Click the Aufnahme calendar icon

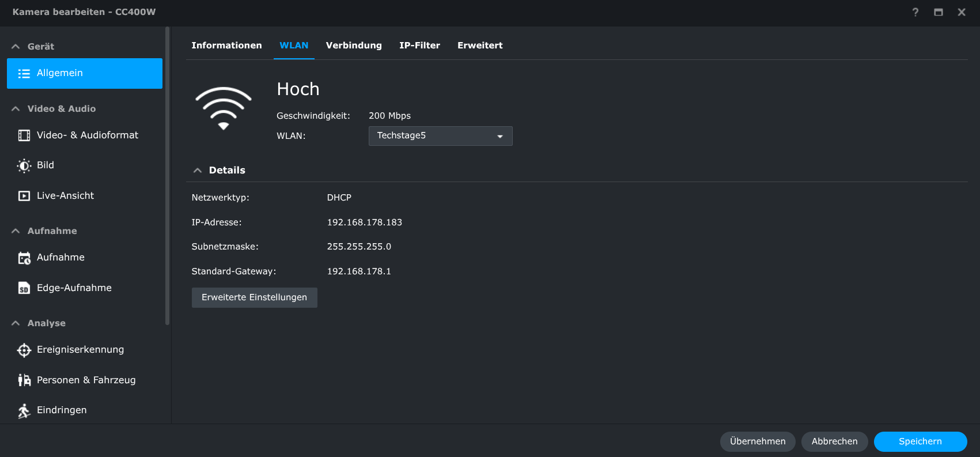[24, 258]
